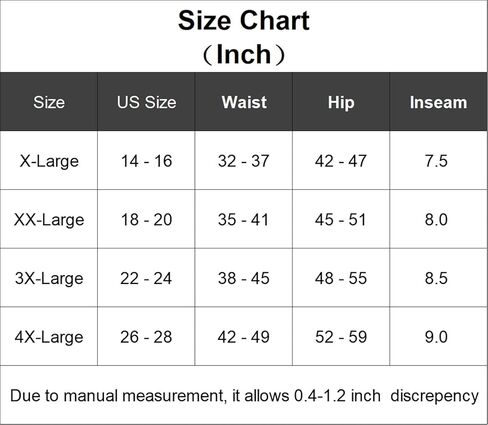Viewport: 488px width, 425px height.
Task: Click the 48 - 55 hip cell
Action: (341, 278)
